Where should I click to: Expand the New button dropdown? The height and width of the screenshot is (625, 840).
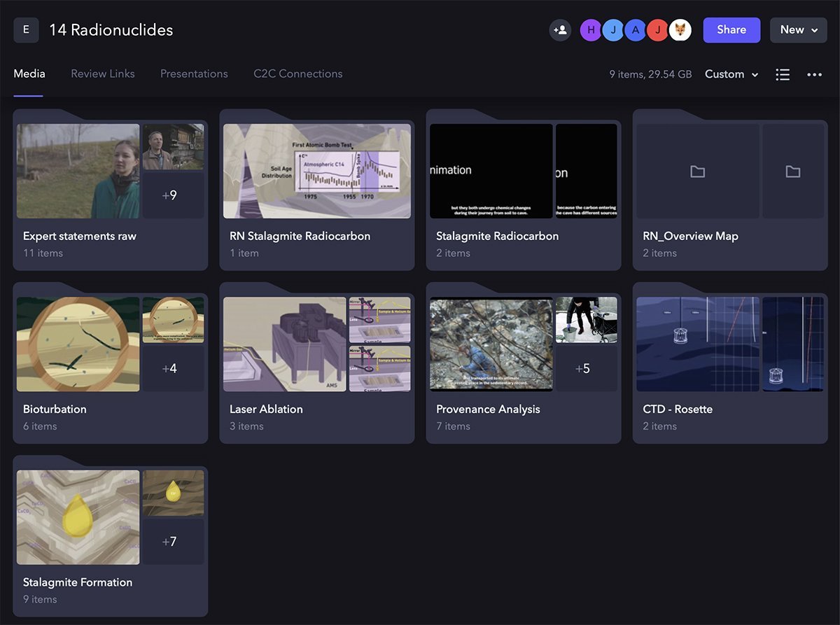click(799, 30)
